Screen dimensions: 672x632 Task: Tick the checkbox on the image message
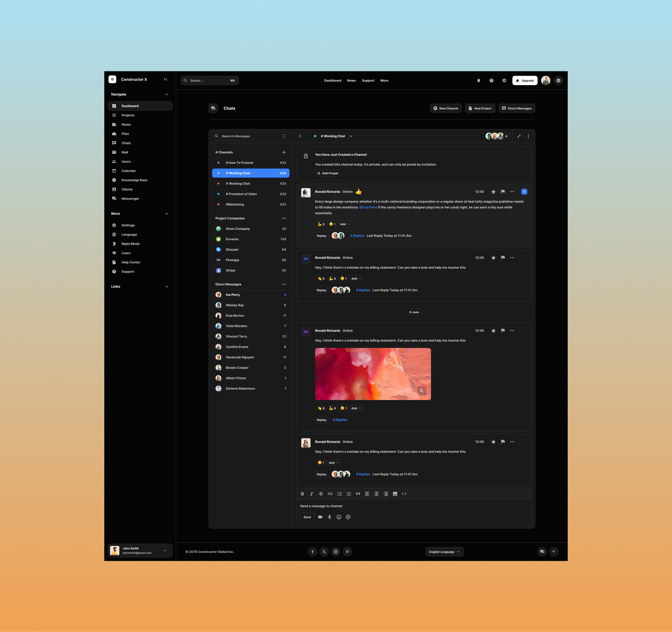coord(524,331)
